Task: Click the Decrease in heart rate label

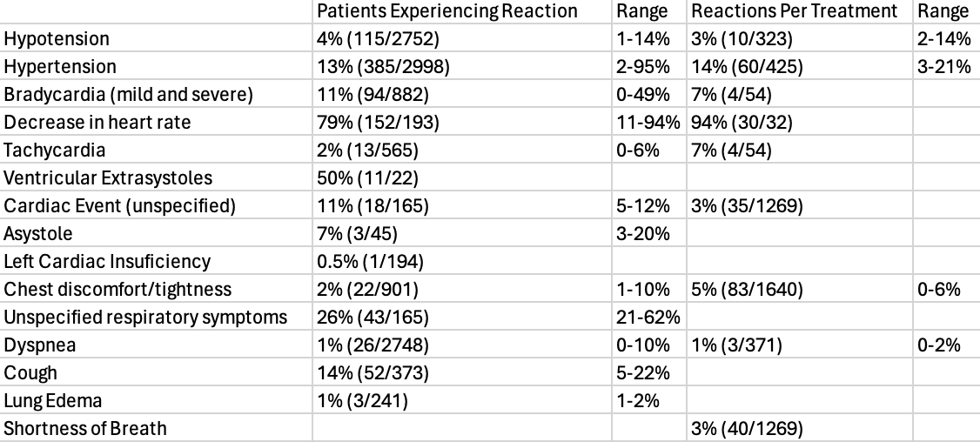Action: pos(97,123)
